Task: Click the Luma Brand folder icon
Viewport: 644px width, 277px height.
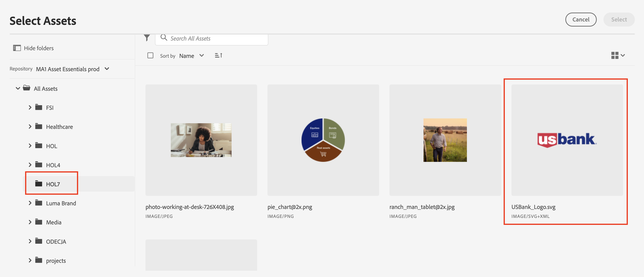Action: click(x=39, y=203)
